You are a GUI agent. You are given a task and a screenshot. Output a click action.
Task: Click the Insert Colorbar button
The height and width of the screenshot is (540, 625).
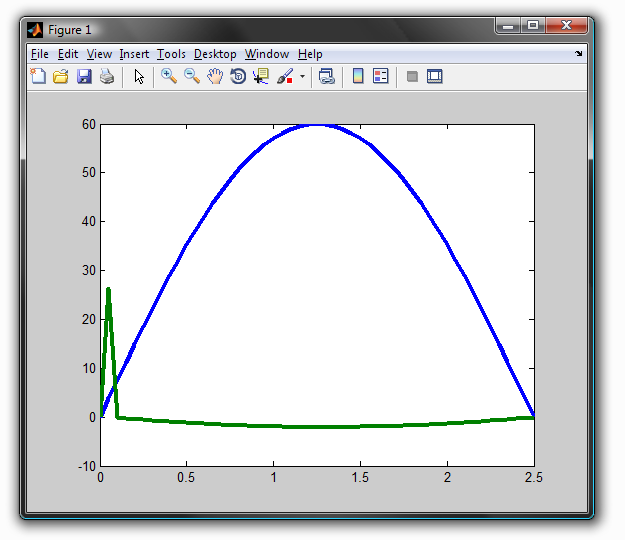coord(358,76)
